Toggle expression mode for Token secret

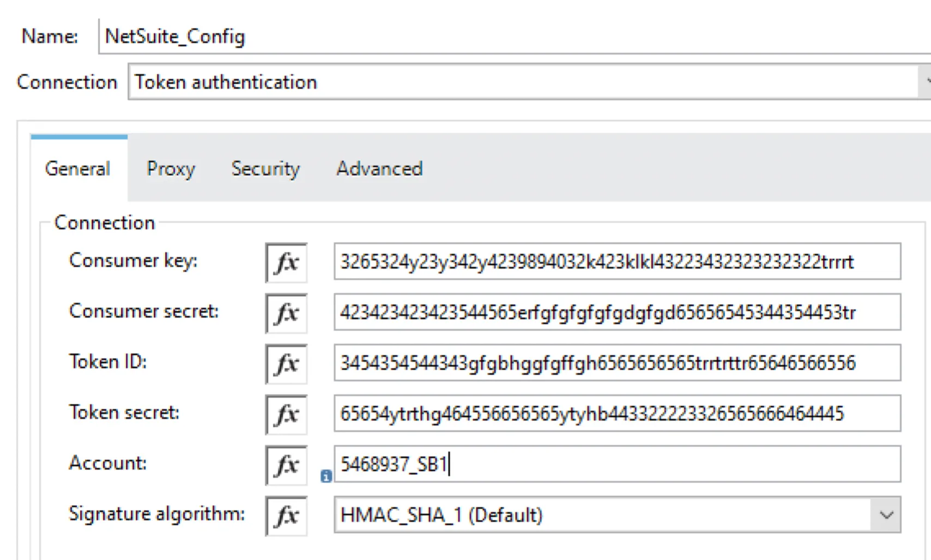coord(287,415)
